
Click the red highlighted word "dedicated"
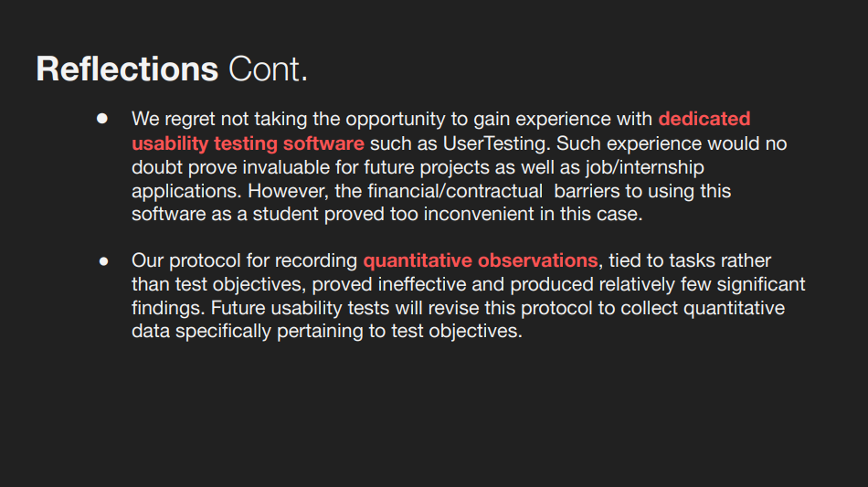[x=704, y=119]
